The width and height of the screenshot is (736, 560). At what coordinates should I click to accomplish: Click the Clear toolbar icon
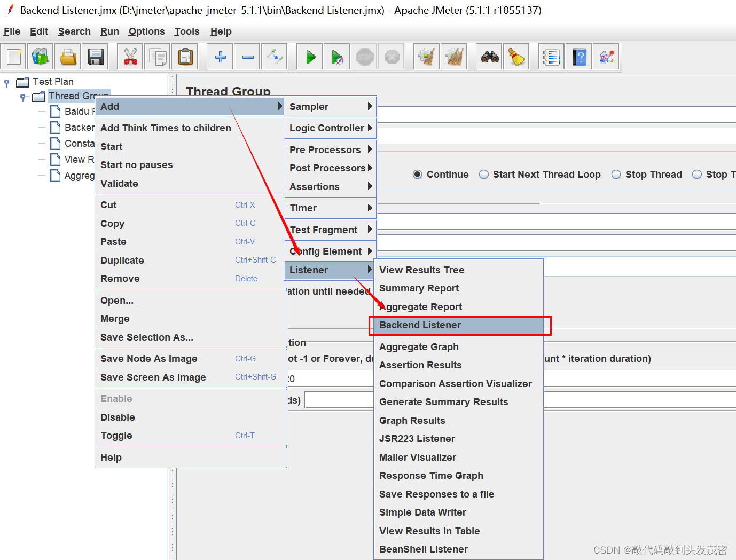[427, 57]
